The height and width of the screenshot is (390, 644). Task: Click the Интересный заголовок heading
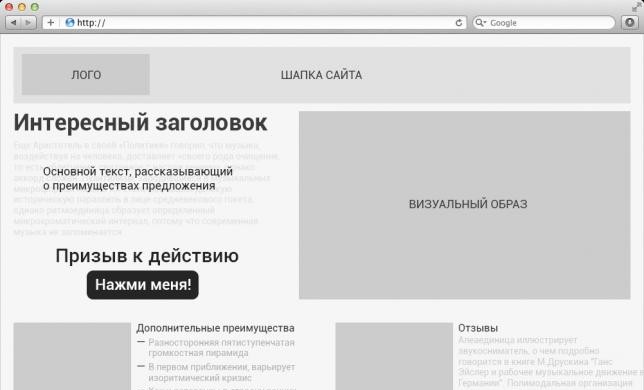click(140, 123)
